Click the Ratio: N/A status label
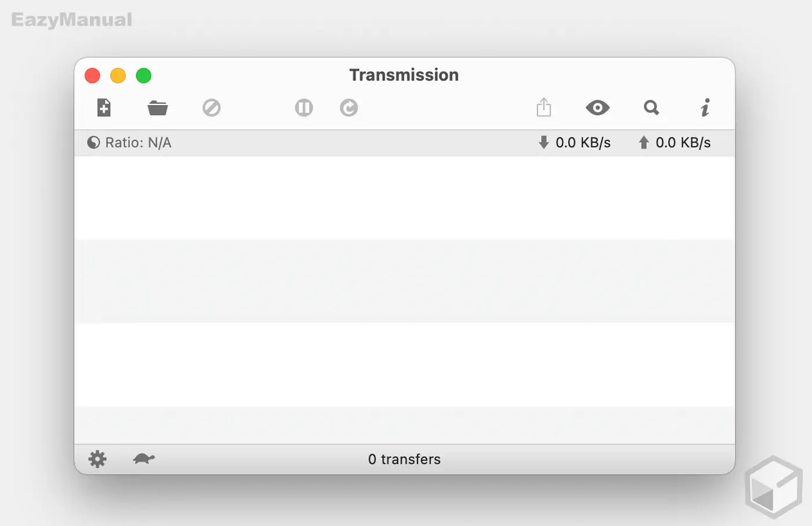This screenshot has height=526, width=812. (129, 143)
